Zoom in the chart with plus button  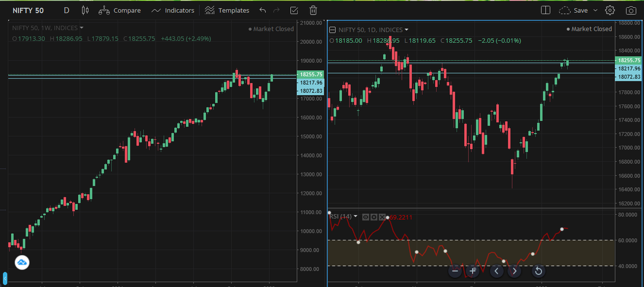[x=473, y=271]
